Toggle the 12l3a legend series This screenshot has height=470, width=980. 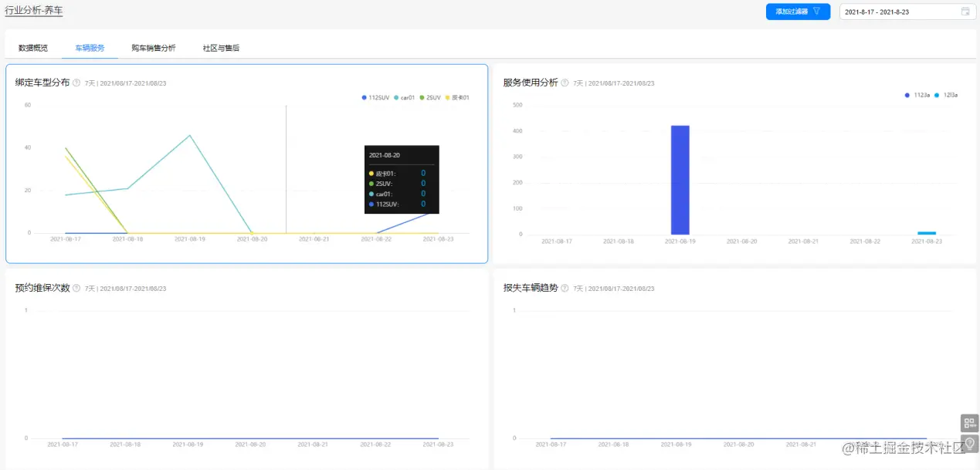point(946,95)
